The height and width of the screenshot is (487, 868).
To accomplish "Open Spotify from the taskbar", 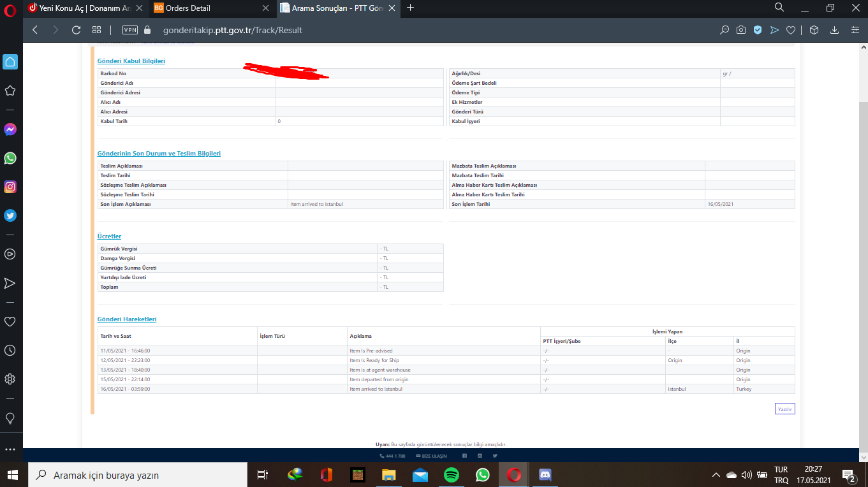I will click(x=452, y=475).
